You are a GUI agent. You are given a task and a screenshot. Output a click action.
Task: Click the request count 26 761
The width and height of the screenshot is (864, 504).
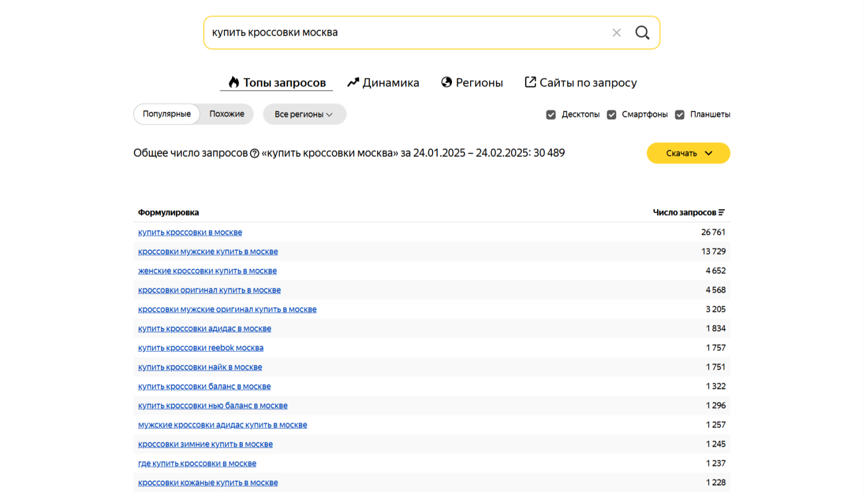coord(713,232)
